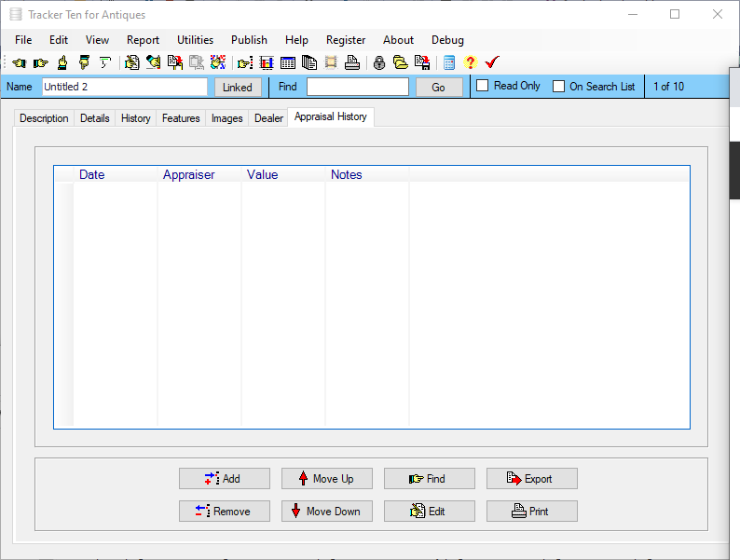740x560 pixels.
Task: Open the File menu
Action: [x=23, y=40]
